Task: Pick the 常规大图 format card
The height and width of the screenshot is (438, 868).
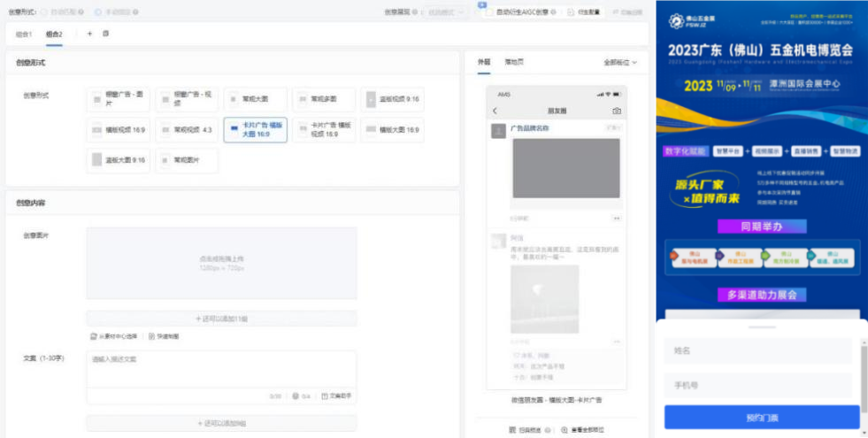Action: coord(255,99)
